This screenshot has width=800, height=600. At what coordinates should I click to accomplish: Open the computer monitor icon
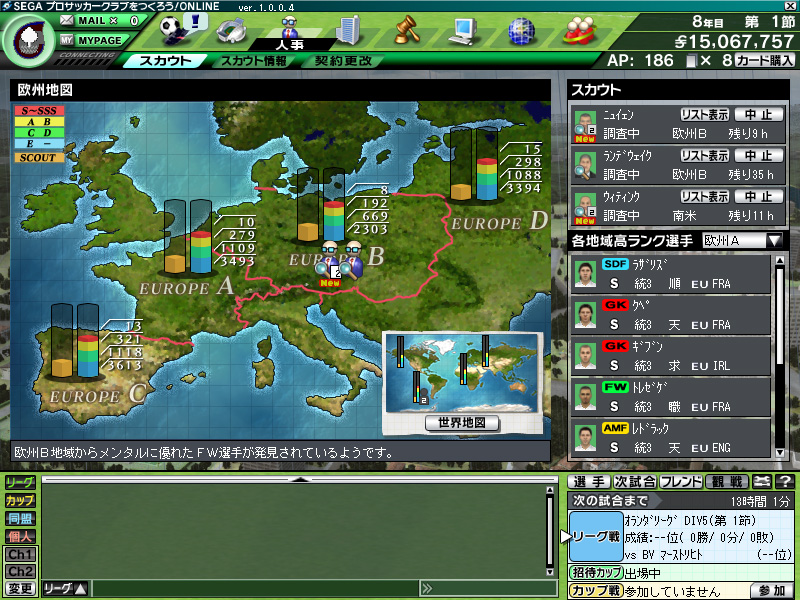coord(464,31)
